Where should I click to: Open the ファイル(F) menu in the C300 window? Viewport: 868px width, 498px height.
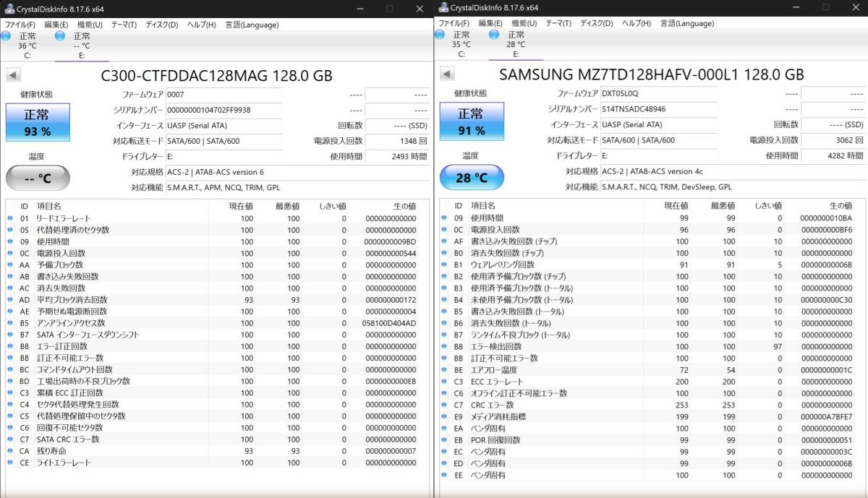click(20, 25)
